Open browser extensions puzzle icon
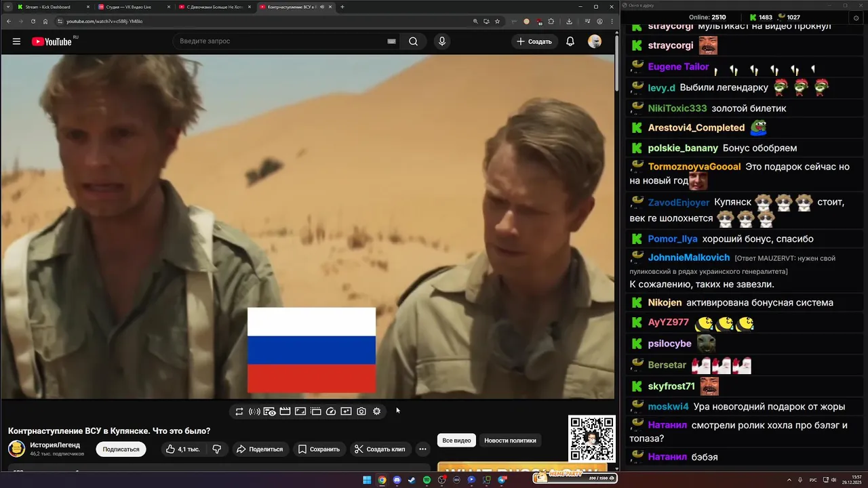868x488 pixels. [x=551, y=21]
